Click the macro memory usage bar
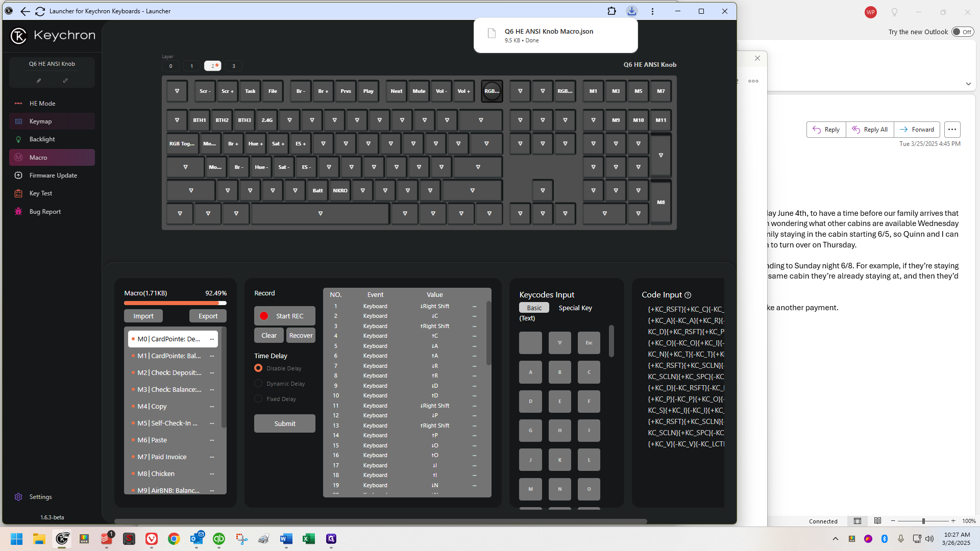The height and width of the screenshot is (551, 980). (x=175, y=304)
